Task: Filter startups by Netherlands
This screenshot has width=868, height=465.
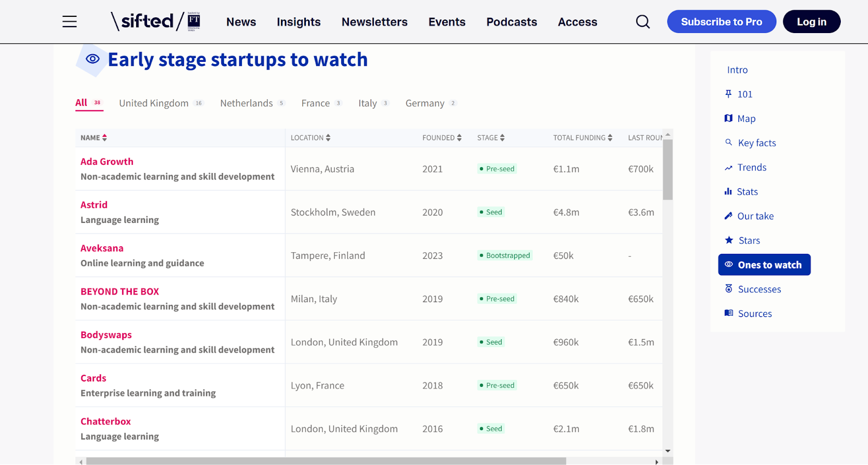Action: (252, 103)
